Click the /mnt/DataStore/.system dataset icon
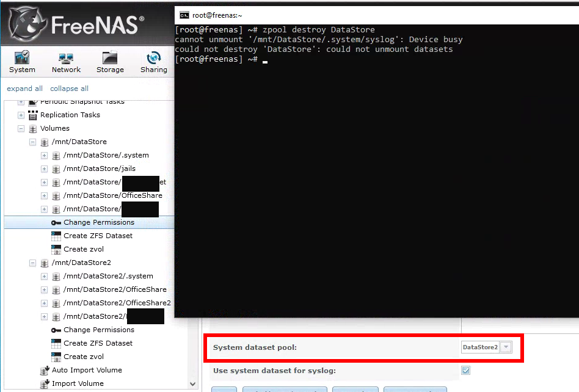The image size is (579, 392). (56, 156)
